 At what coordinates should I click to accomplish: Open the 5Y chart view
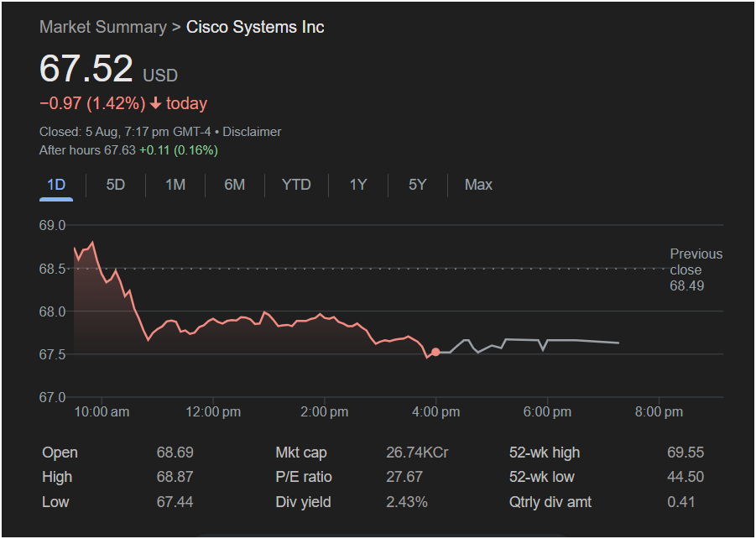[418, 185]
